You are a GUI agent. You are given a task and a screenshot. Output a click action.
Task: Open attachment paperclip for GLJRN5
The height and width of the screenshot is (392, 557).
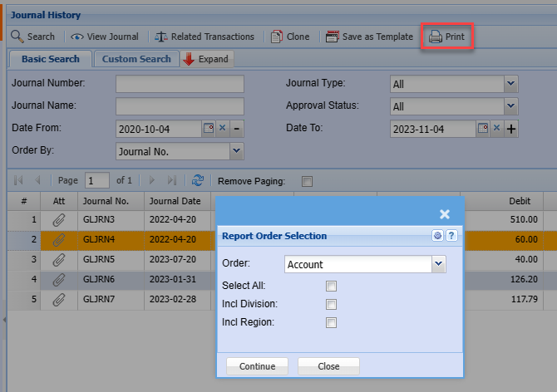click(x=59, y=260)
